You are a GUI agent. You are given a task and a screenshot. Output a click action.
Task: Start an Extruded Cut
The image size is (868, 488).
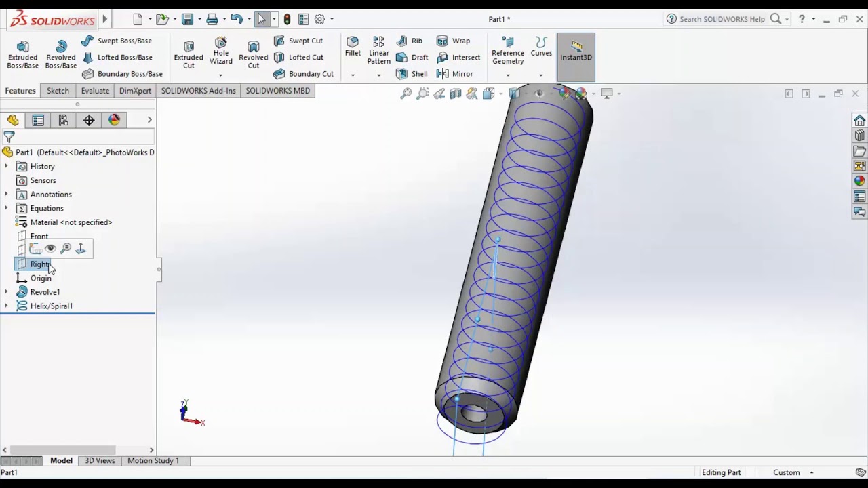(x=189, y=55)
